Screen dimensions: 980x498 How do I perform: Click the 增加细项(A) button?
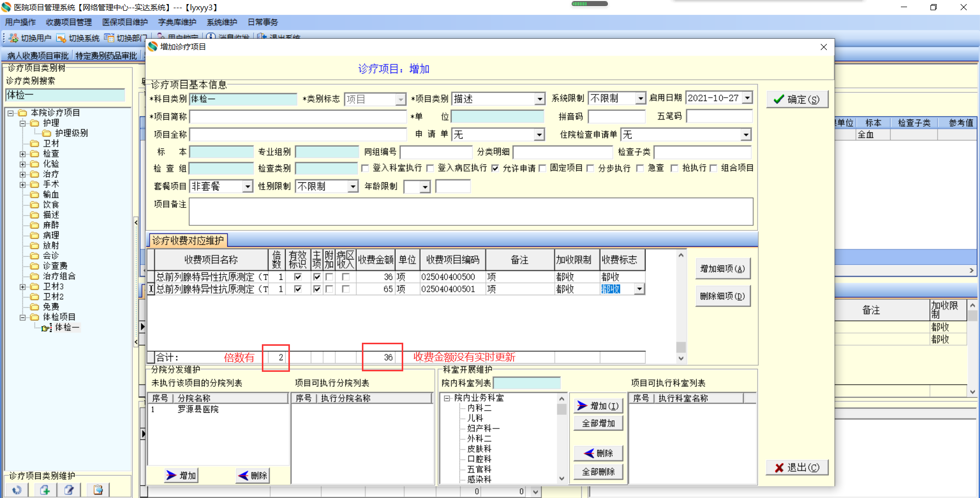click(723, 269)
